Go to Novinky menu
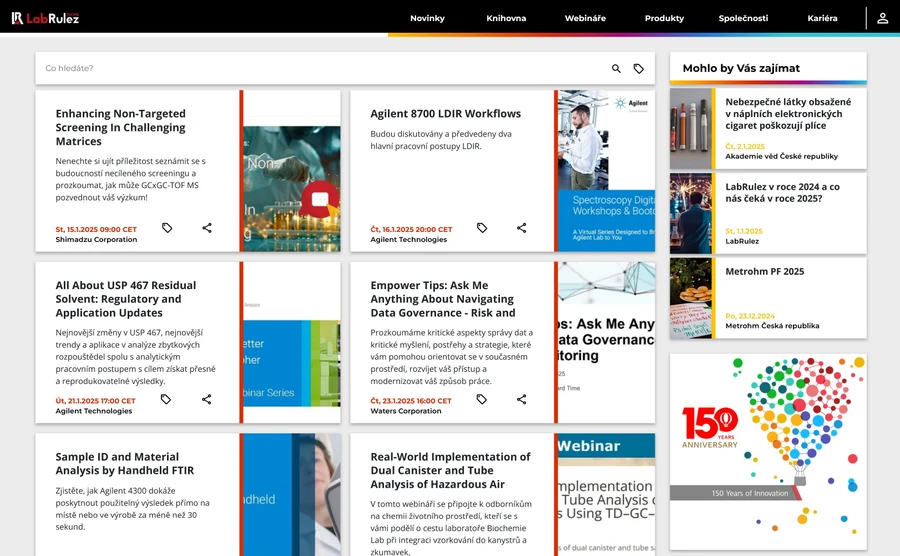Image resolution: width=900 pixels, height=556 pixels. [x=427, y=18]
